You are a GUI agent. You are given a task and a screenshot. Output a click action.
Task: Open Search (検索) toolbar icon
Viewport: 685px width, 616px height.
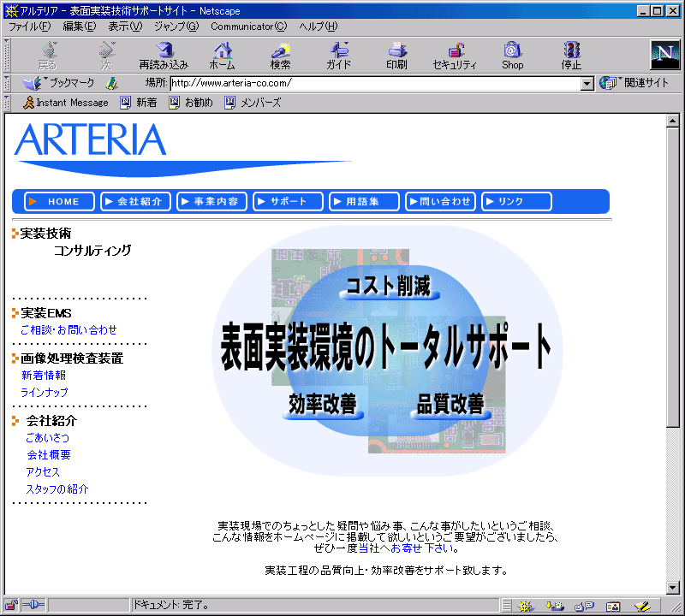280,56
